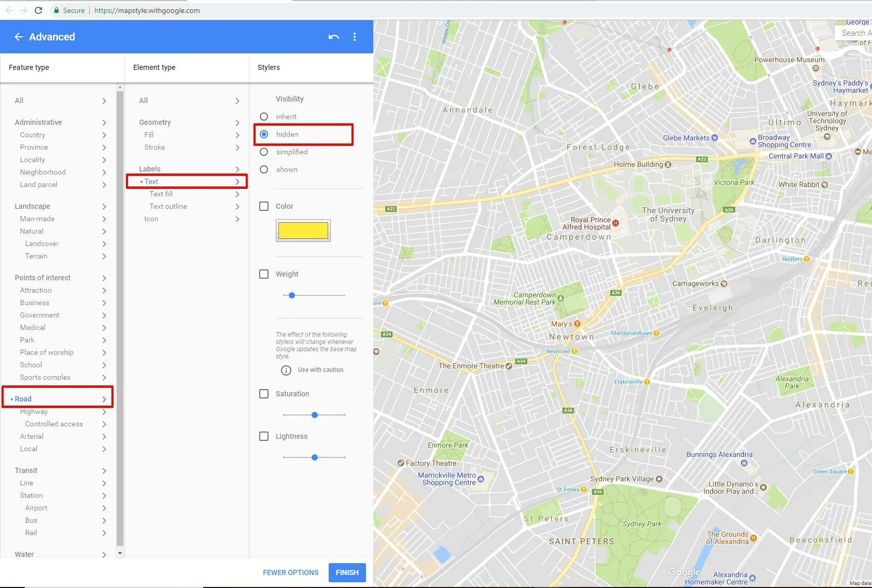The image size is (872, 588).
Task: Click the Erskineville station marker
Action: 646,382
